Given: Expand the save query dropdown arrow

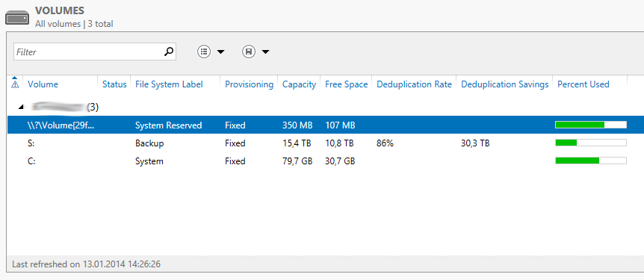Looking at the screenshot, I should 265,52.
